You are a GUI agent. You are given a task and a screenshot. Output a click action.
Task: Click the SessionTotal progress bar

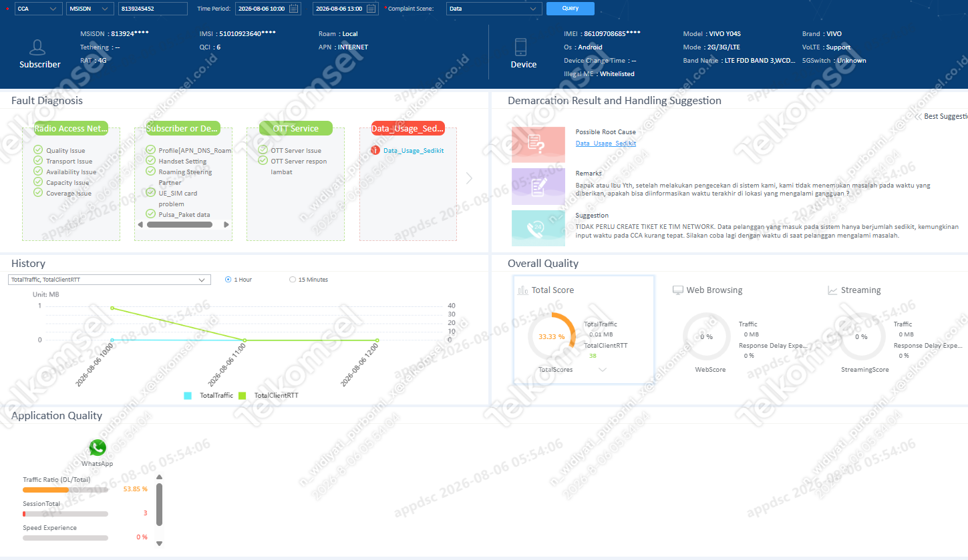[65, 514]
